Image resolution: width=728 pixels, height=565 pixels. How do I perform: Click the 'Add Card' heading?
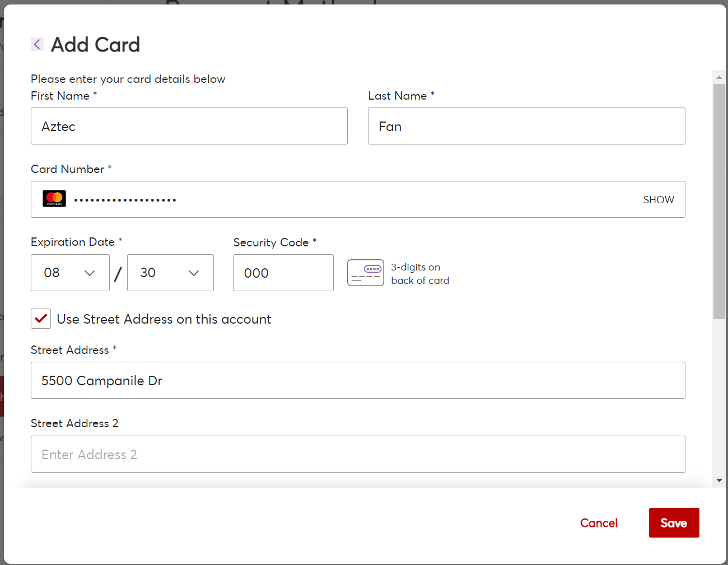[96, 45]
